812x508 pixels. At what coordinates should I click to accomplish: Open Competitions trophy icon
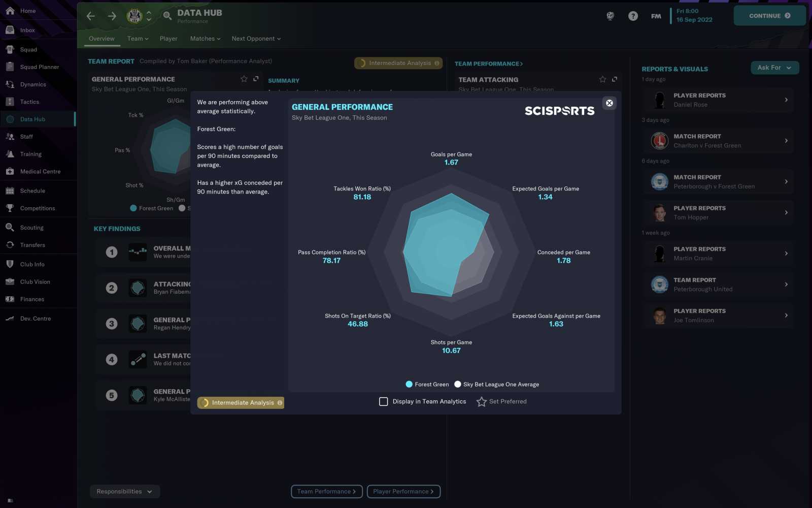click(10, 208)
